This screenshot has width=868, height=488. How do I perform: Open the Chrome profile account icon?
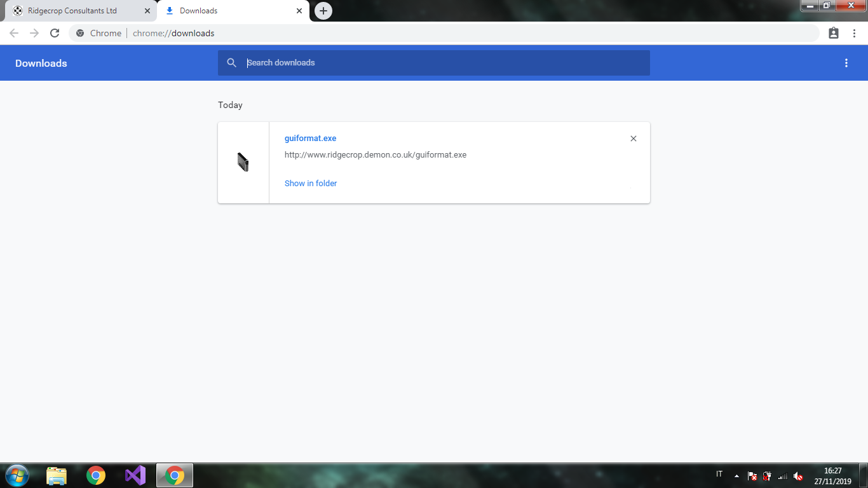[834, 33]
